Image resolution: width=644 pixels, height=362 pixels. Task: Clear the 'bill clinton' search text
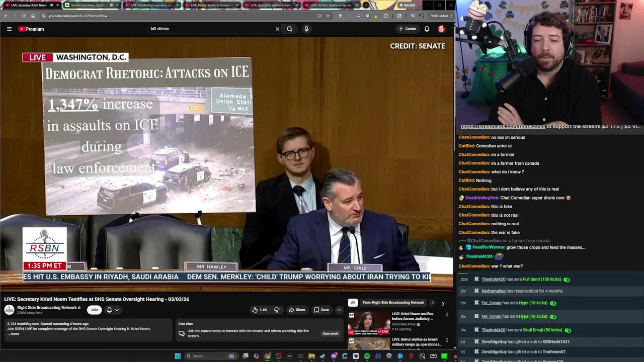tap(277, 29)
